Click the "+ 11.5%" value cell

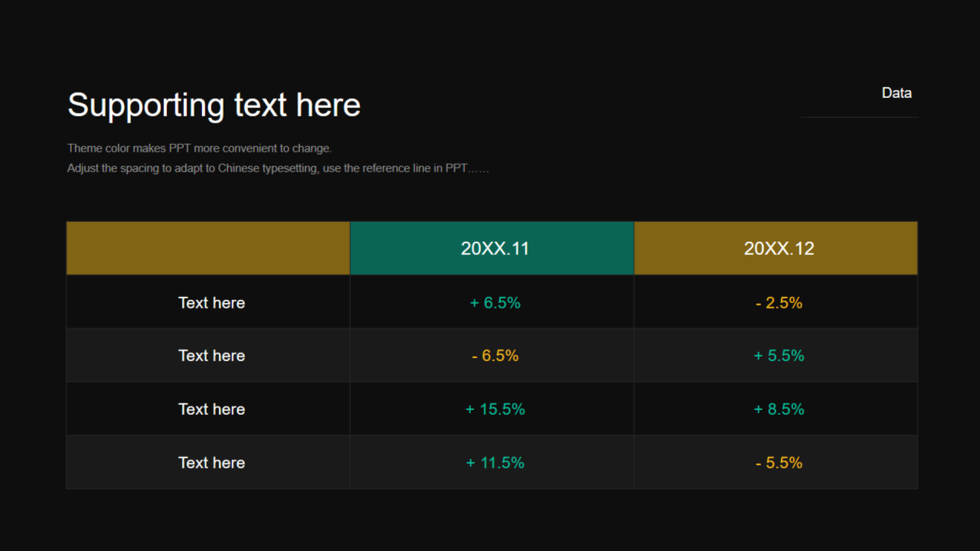pyautogui.click(x=495, y=463)
